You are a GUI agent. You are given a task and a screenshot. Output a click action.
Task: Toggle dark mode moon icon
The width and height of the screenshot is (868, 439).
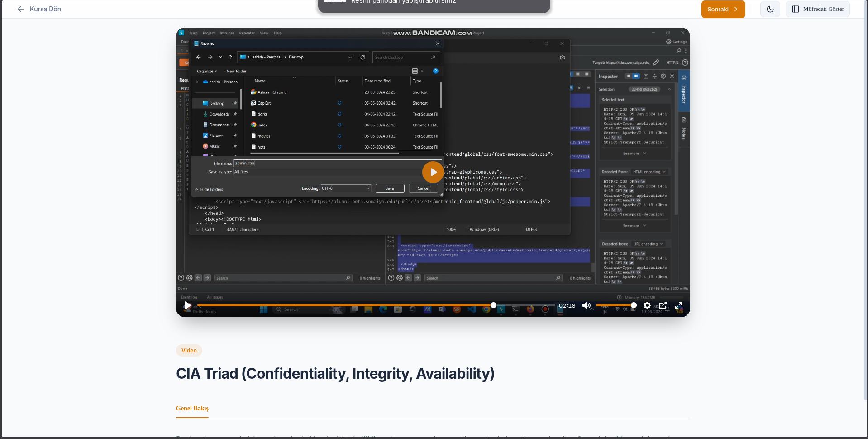(770, 9)
